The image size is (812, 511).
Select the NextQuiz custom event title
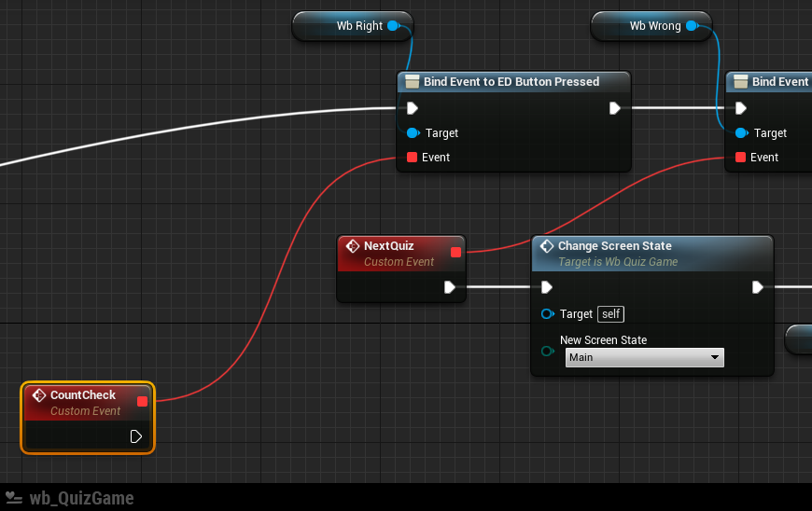pos(388,245)
